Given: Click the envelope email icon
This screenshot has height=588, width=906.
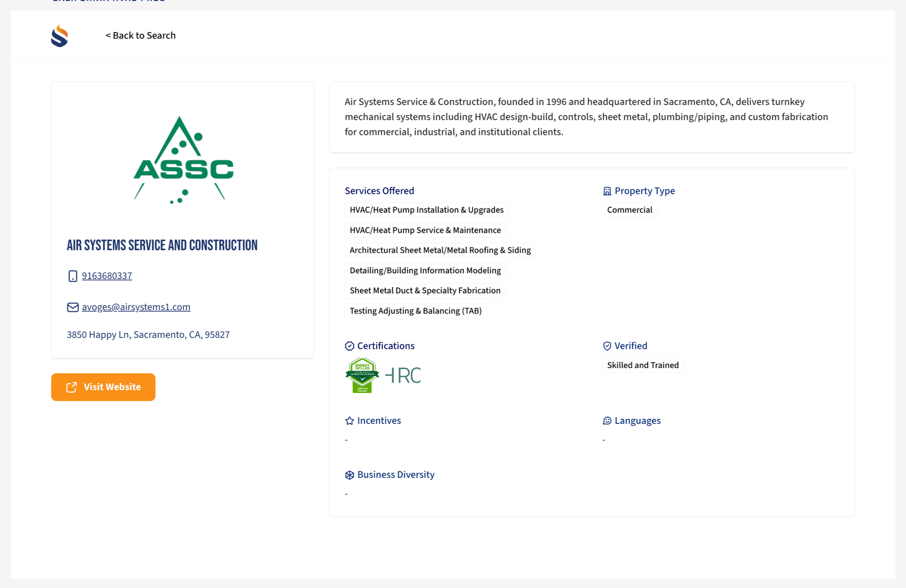Looking at the screenshot, I should click(73, 307).
